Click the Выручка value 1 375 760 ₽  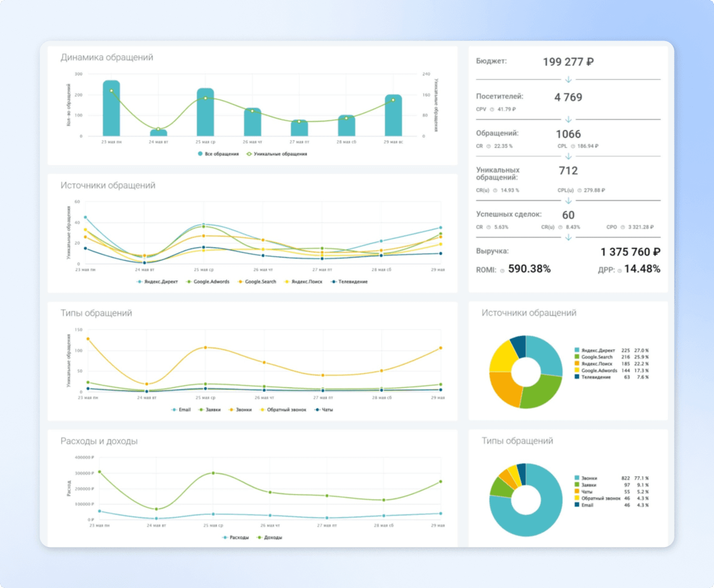pos(630,252)
